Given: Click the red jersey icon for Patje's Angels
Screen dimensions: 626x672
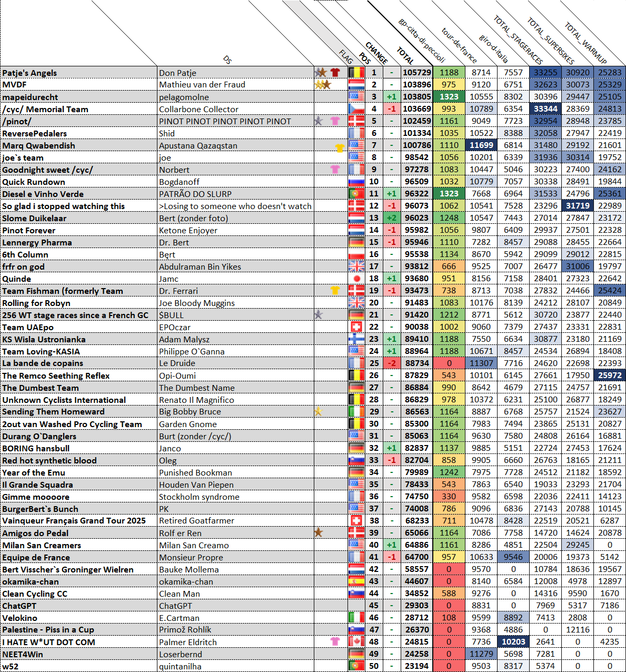Looking at the screenshot, I should pos(335,73).
